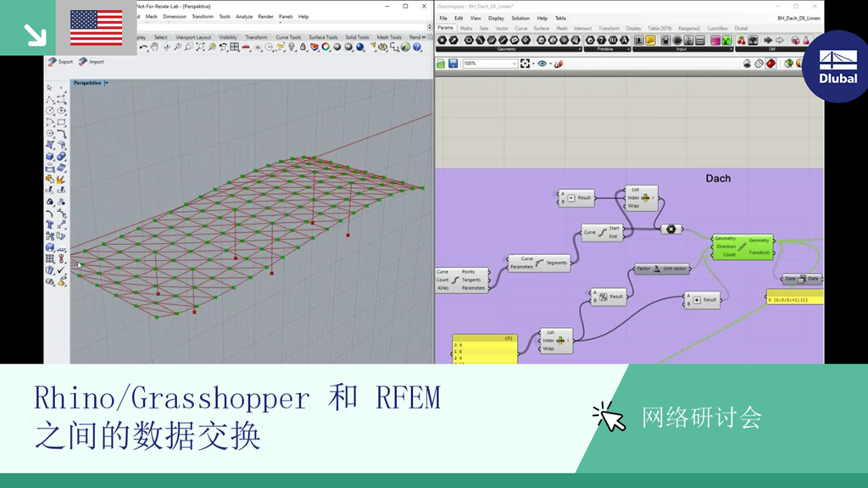Switch to Curve Tools tab in Rhino

288,37
